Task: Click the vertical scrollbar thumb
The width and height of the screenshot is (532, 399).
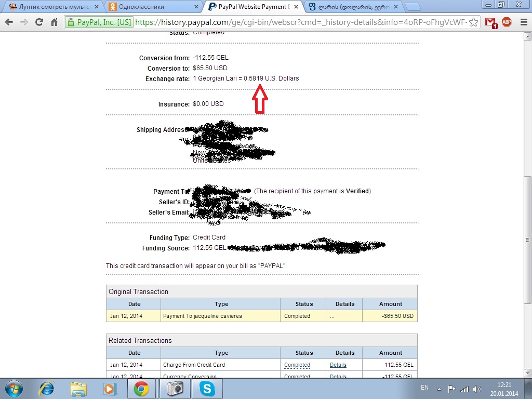Action: (527, 240)
